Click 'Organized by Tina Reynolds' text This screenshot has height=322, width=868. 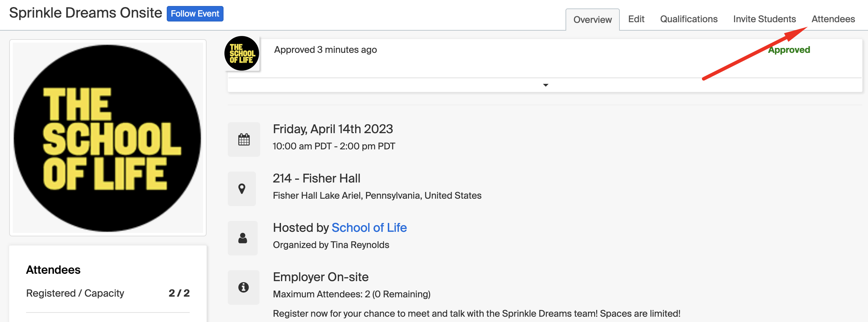click(331, 245)
